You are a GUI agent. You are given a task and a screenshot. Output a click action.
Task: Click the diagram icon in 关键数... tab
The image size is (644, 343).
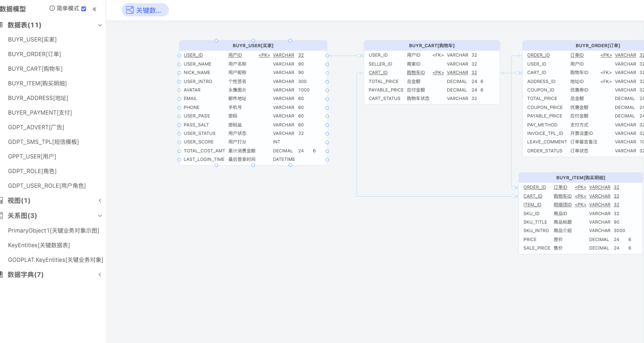(x=130, y=10)
